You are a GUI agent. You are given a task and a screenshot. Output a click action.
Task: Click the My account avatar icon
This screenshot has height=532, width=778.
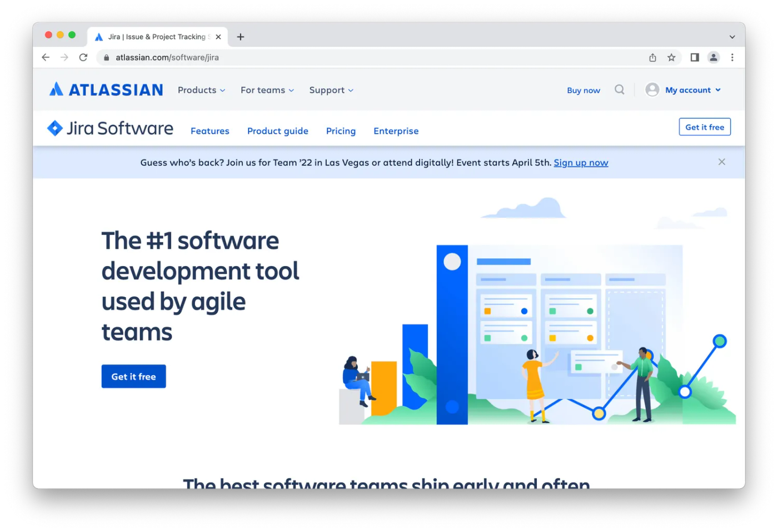coord(651,89)
